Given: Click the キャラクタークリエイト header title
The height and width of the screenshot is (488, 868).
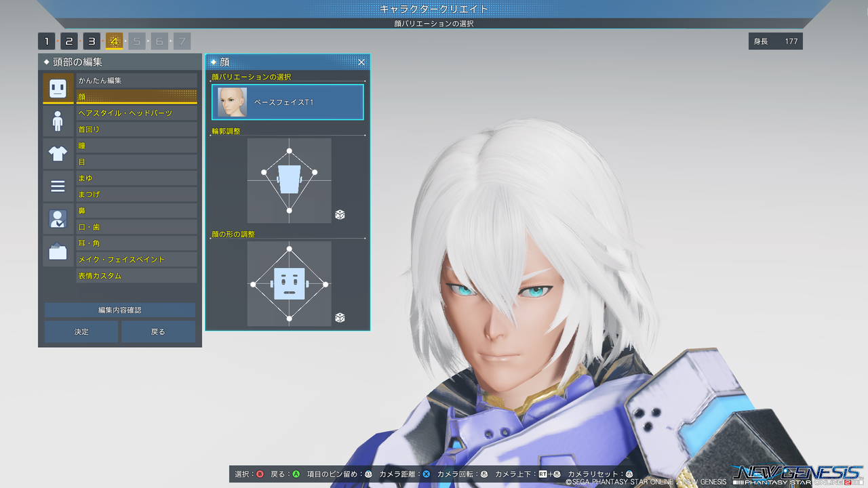Looking at the screenshot, I should click(x=434, y=9).
